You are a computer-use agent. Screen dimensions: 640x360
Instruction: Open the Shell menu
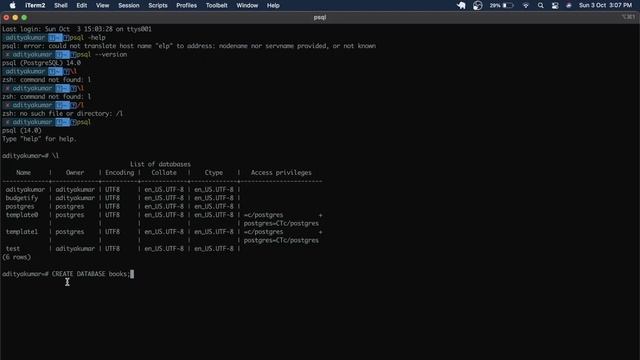(x=61, y=5)
